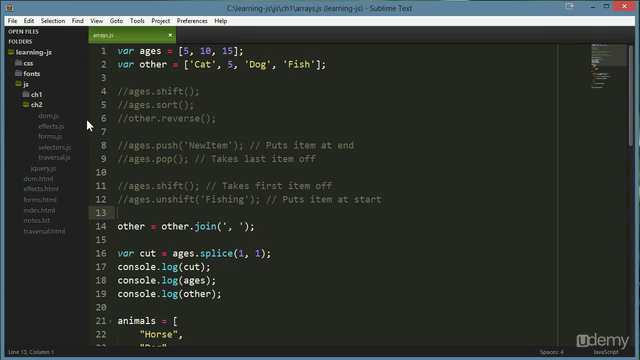Viewport: 640px width, 360px height.
Task: Click the "Horse" string on line 22
Action: pyautogui.click(x=158, y=335)
